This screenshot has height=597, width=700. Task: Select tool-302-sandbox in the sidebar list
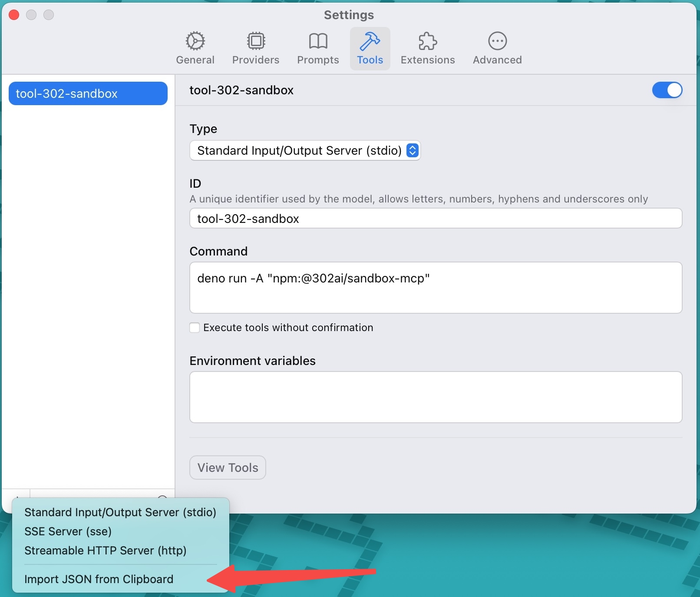(88, 93)
